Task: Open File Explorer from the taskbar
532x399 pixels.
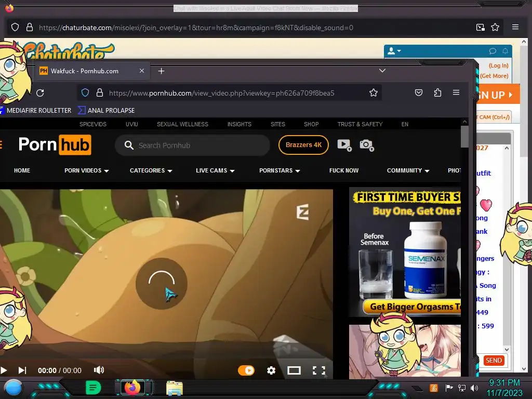Action: [x=175, y=388]
